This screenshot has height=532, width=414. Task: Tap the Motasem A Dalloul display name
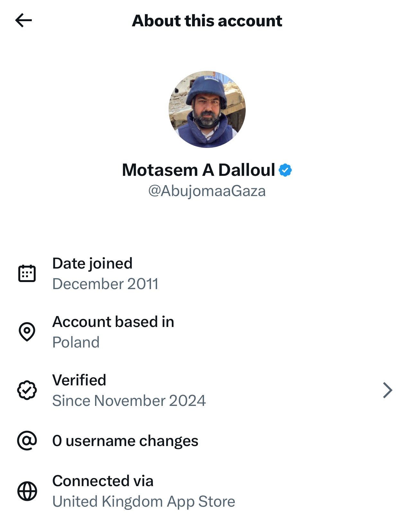click(x=198, y=170)
